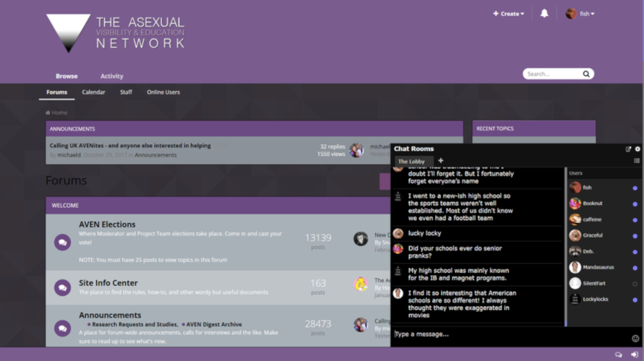
Task: Switch to the Browse tab
Action: click(x=66, y=76)
